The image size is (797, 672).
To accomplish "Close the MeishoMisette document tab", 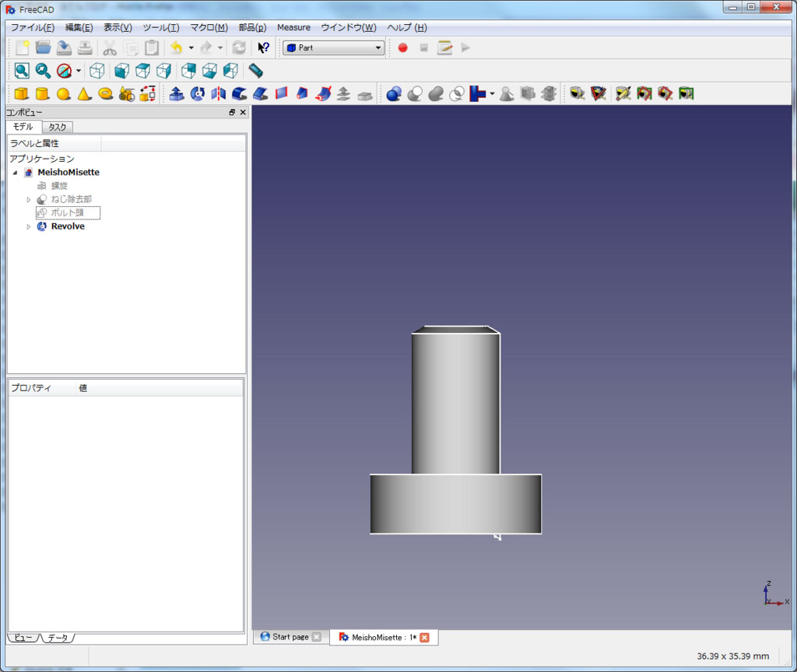I will tap(424, 638).
